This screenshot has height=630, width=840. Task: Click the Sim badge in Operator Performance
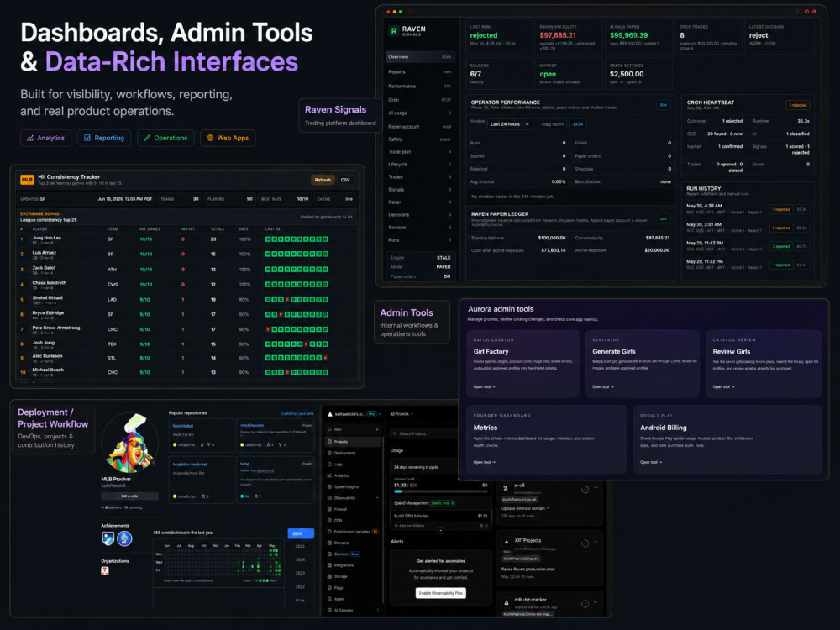coord(664,105)
